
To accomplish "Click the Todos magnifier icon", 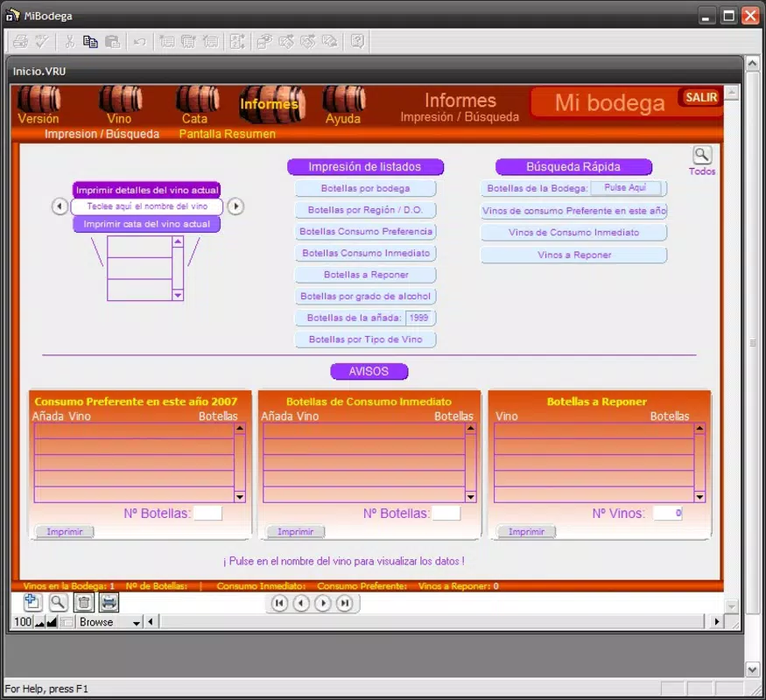I will 702,156.
